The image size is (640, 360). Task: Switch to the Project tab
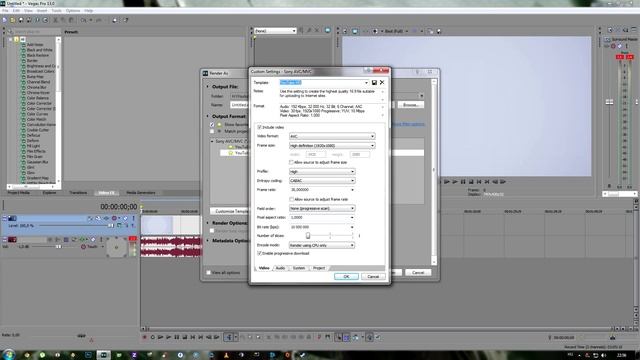[x=319, y=268]
